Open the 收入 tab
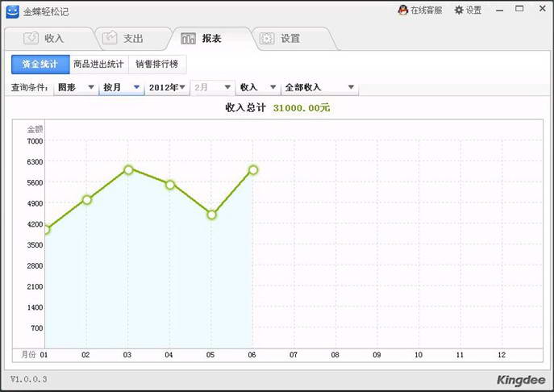 point(49,38)
